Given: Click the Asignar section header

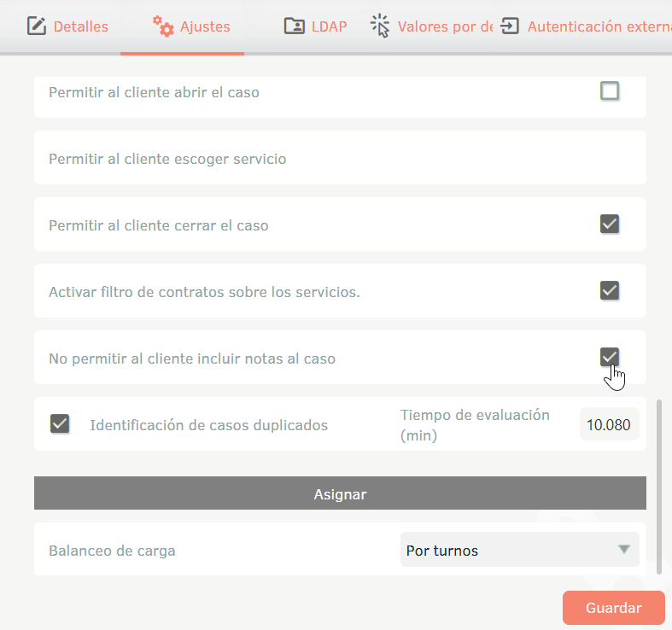Looking at the screenshot, I should [340, 494].
